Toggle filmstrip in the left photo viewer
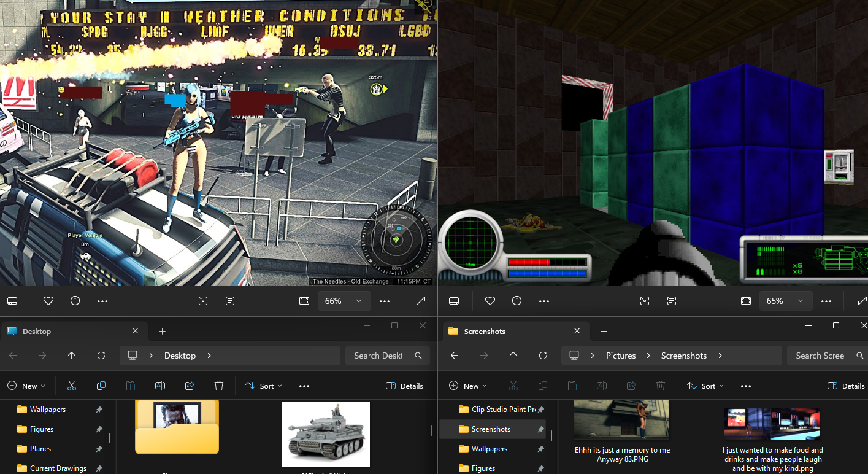Screen dimensions: 868x474 [x=12, y=301]
